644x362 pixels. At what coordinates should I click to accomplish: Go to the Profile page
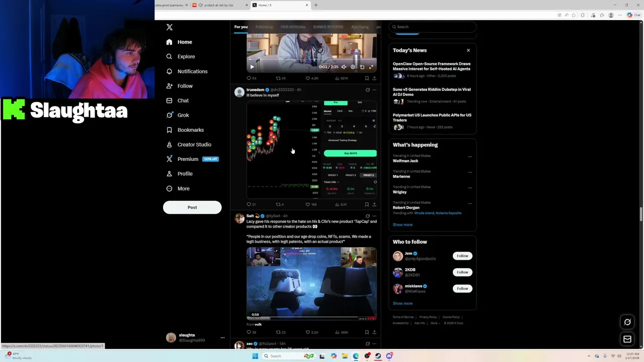(180, 173)
